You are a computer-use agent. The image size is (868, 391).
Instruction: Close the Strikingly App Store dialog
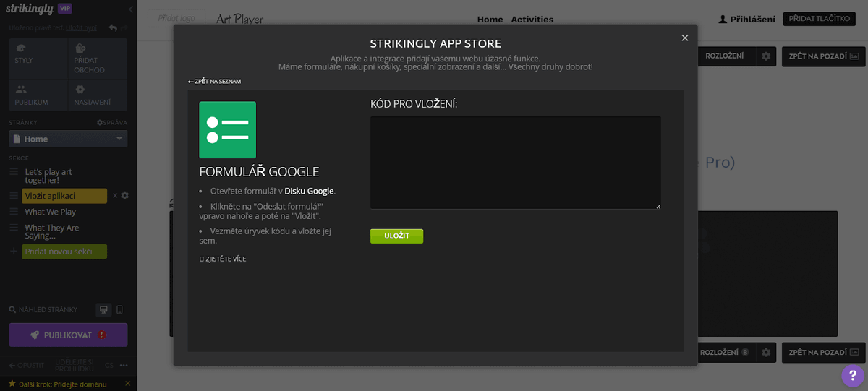(x=684, y=38)
